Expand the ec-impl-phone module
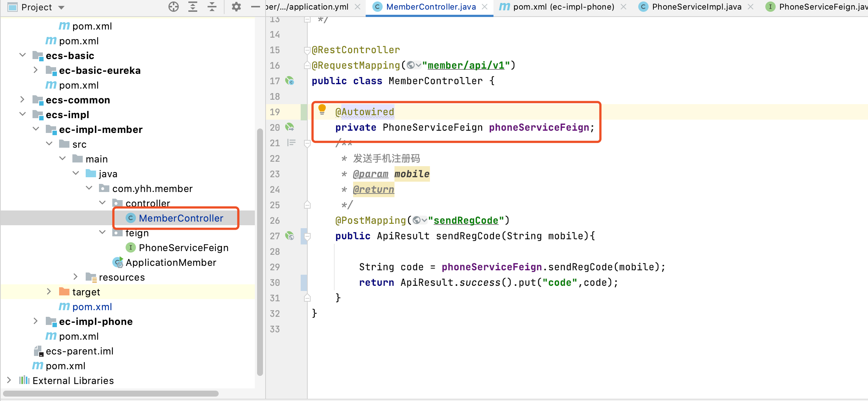This screenshot has width=868, height=401. [x=36, y=321]
